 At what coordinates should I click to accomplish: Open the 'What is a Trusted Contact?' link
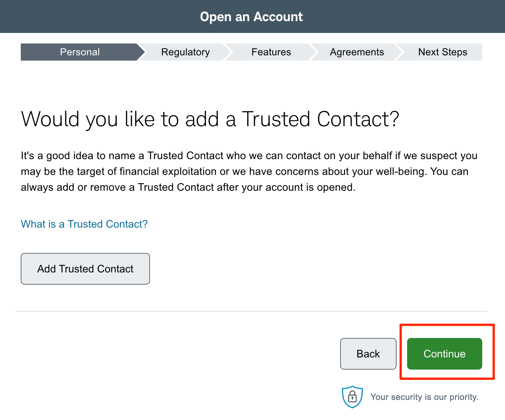coord(84,224)
